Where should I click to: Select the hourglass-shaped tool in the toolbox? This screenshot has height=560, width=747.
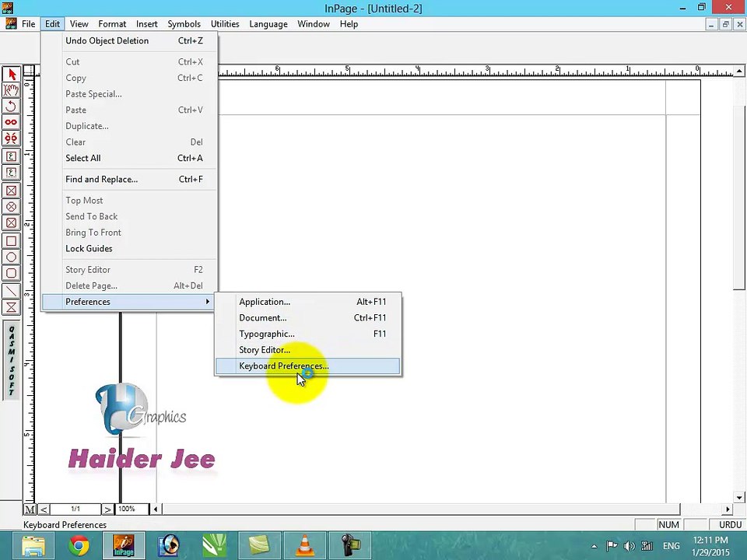[11, 307]
